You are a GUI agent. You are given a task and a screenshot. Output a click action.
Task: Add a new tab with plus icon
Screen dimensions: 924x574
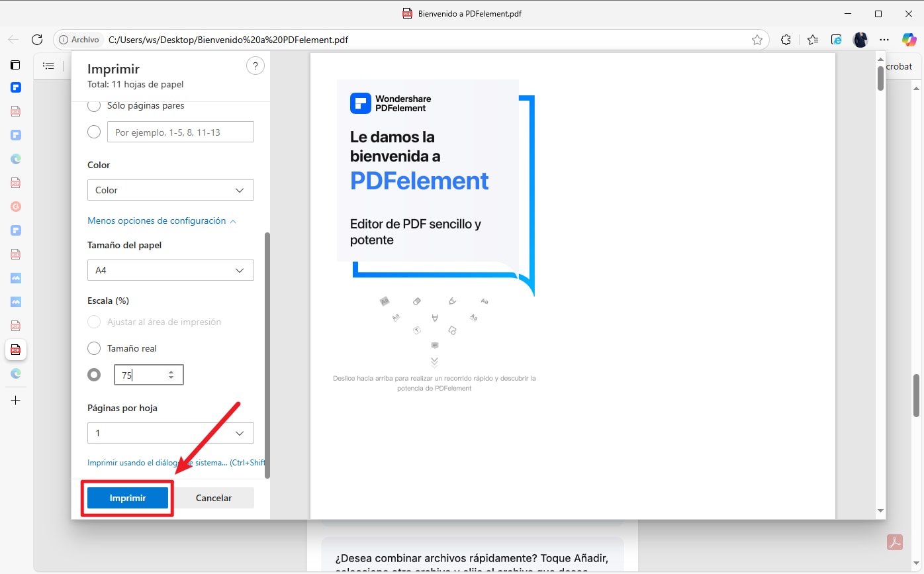(16, 401)
